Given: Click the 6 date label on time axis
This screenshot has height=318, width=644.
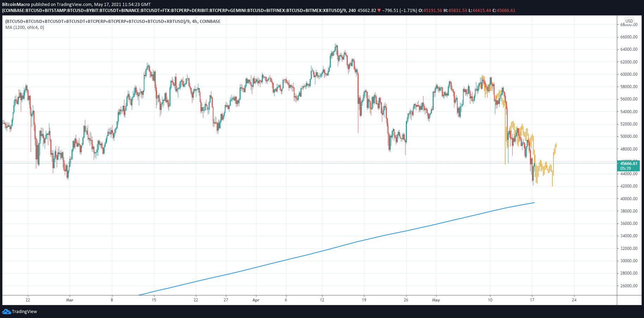Looking at the screenshot, I should [x=286, y=300].
